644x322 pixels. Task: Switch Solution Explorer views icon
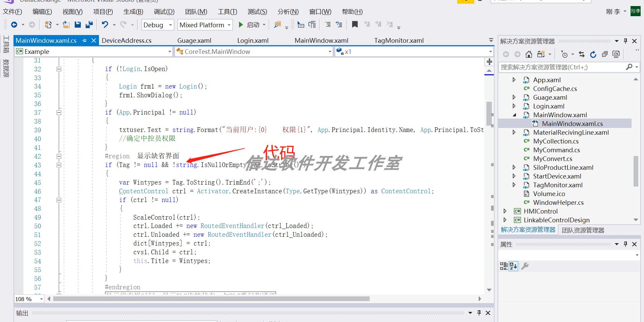click(x=541, y=54)
